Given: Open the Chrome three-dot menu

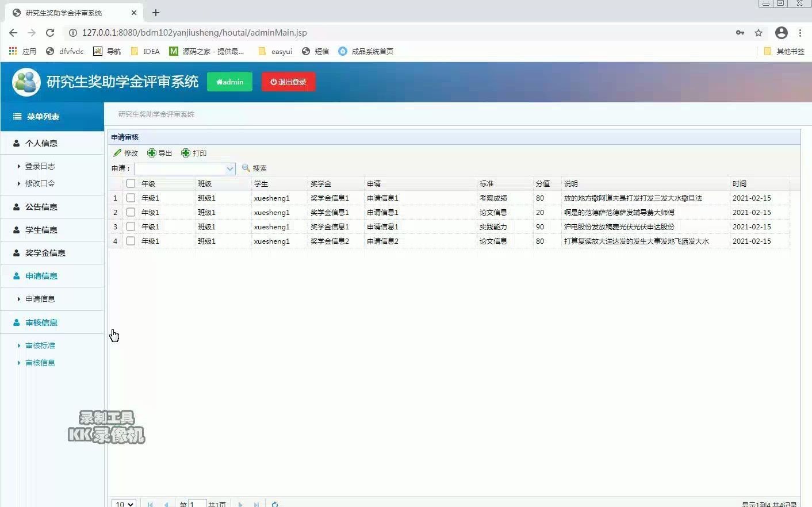Looking at the screenshot, I should click(800, 33).
